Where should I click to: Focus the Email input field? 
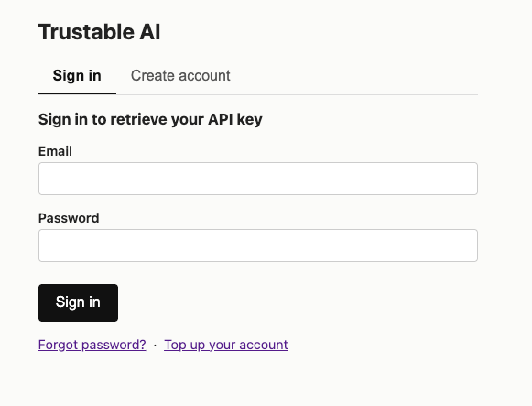(x=258, y=179)
